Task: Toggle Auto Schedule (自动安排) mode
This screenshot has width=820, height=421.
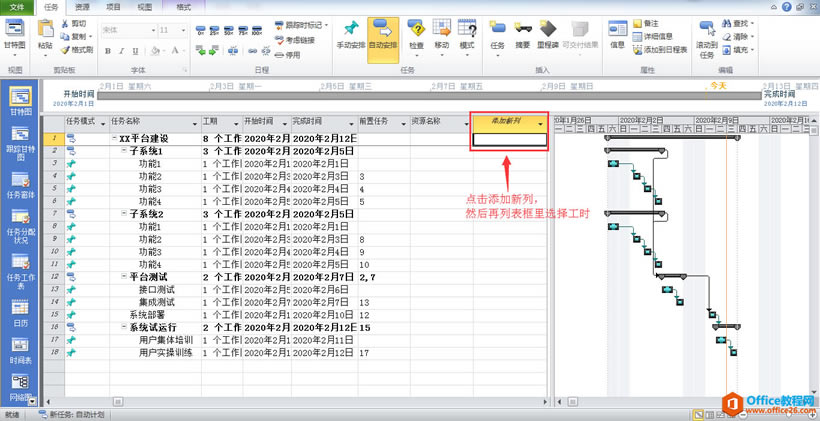Action: pos(383,40)
